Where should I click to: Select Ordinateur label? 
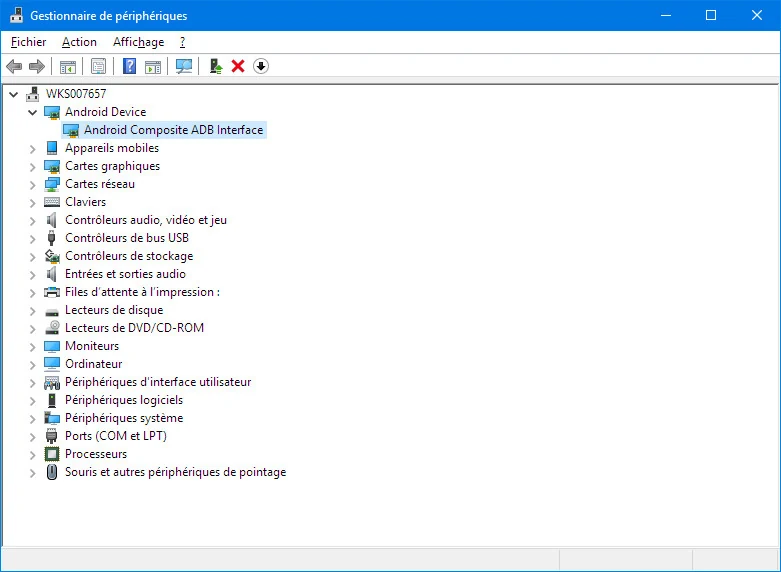pos(94,364)
